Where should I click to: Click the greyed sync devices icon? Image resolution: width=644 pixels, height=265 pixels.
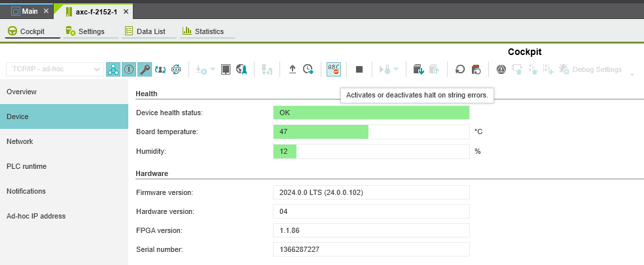coord(266,69)
